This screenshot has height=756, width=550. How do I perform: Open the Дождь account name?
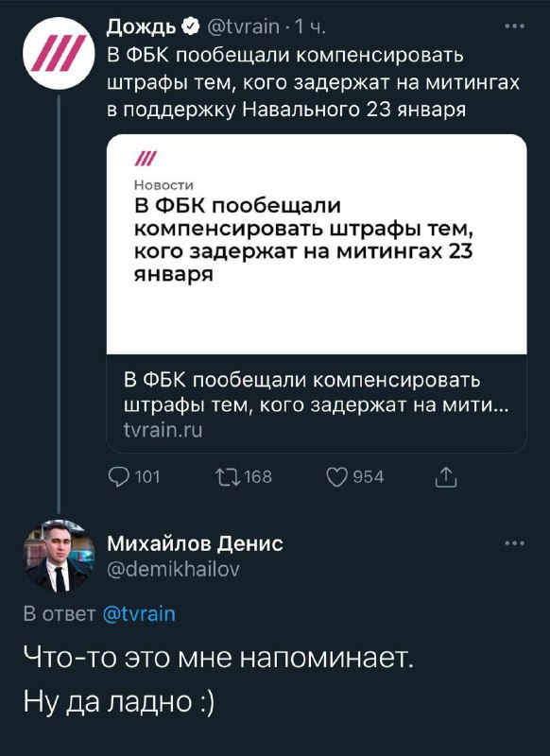coord(141,26)
